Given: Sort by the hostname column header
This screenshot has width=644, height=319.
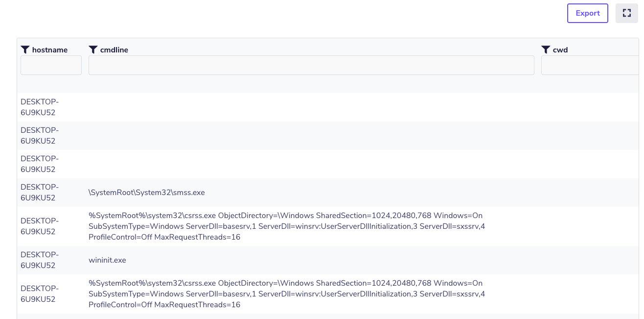Looking at the screenshot, I should point(50,50).
